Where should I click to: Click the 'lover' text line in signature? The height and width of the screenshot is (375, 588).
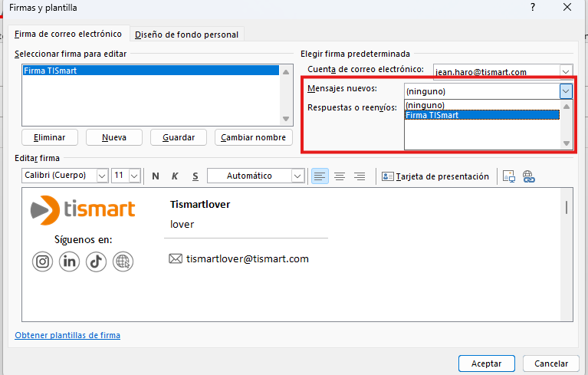[x=182, y=224]
